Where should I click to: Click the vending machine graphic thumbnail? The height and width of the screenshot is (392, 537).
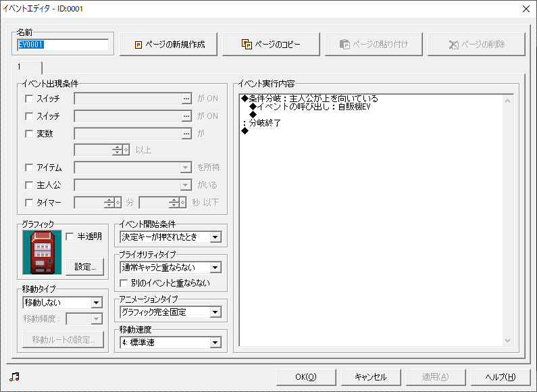click(x=42, y=252)
